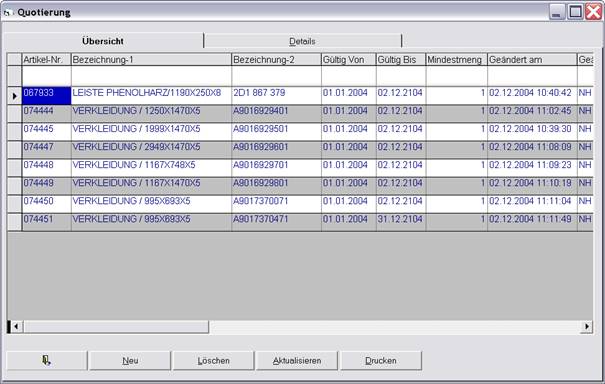Click the Drucken button

pyautogui.click(x=380, y=360)
